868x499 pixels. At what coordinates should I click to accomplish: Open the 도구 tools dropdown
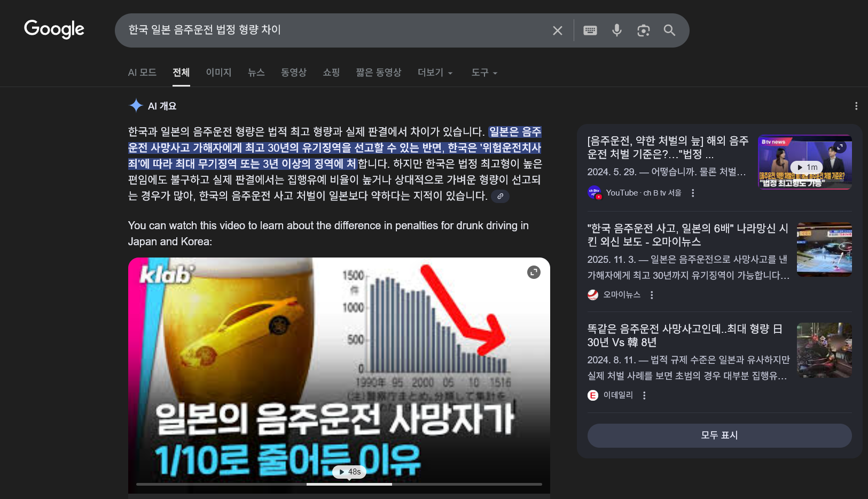tap(484, 73)
